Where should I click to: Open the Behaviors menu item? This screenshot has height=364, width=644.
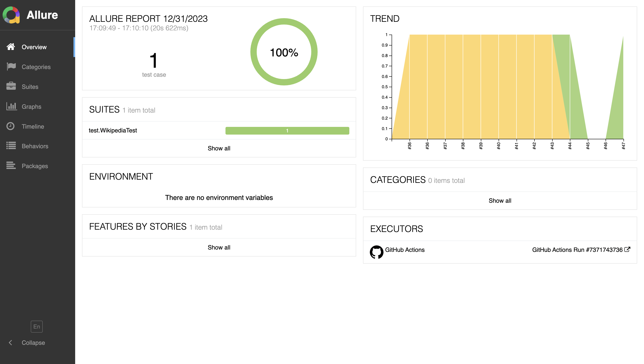(x=35, y=146)
